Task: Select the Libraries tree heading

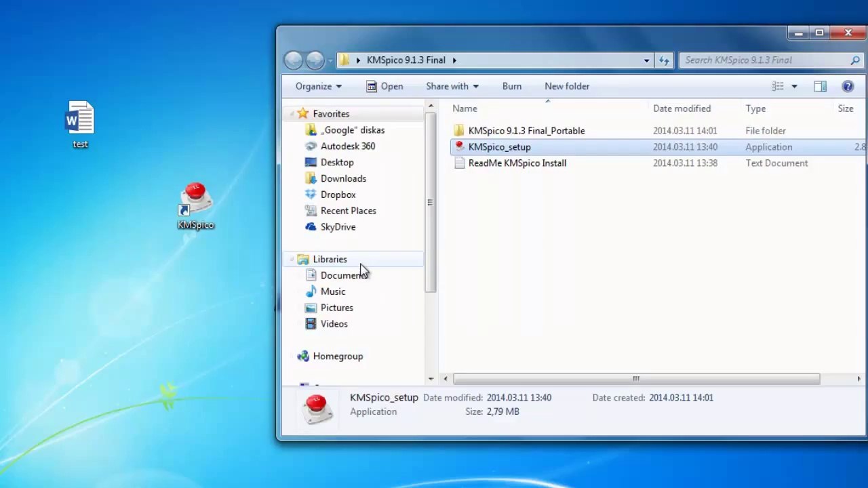Action: pyautogui.click(x=330, y=260)
